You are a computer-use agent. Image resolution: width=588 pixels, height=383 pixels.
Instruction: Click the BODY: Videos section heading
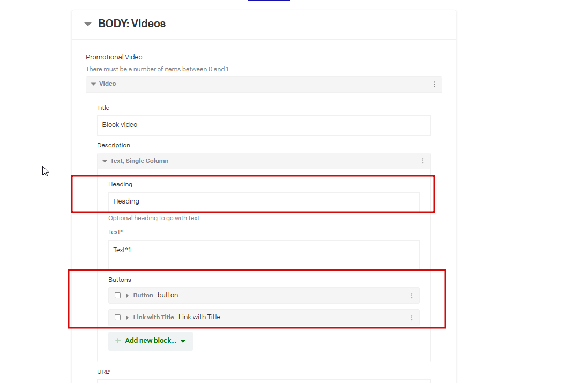click(132, 24)
